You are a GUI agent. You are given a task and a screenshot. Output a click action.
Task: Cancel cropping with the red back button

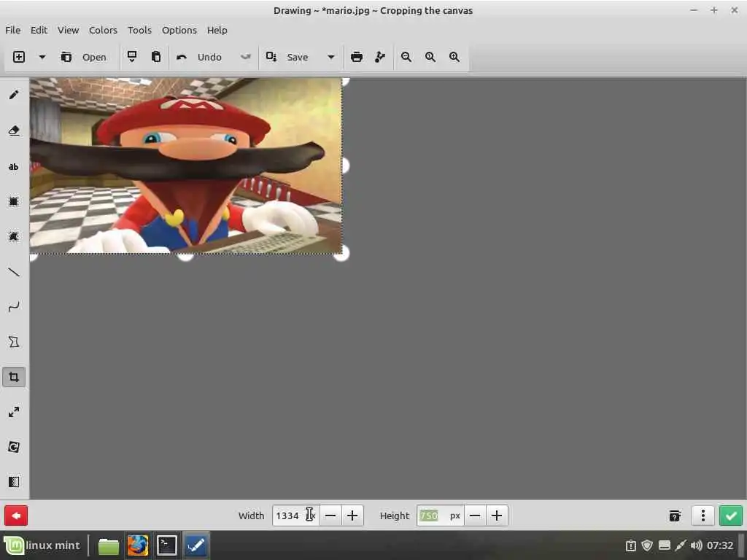pos(16,516)
